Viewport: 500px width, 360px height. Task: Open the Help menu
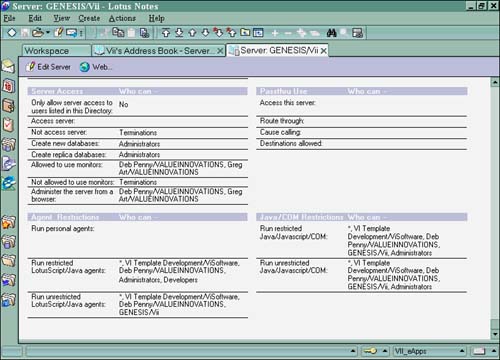pos(156,18)
